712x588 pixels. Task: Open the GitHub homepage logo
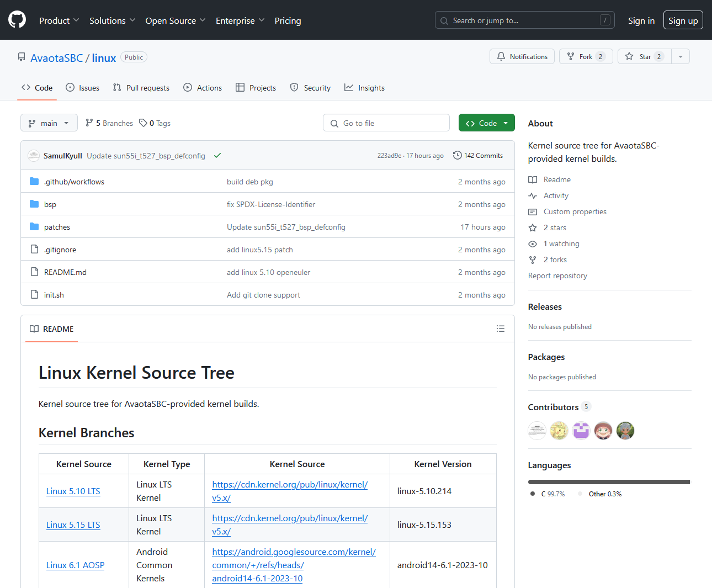click(x=17, y=20)
